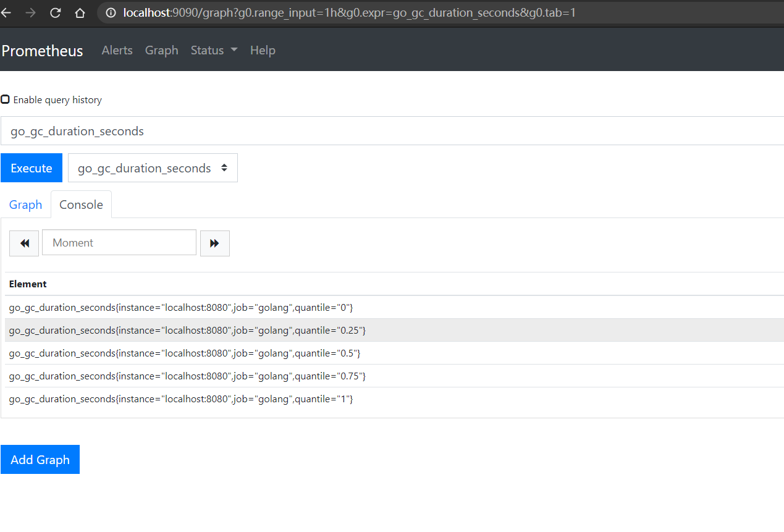
Task: Switch to the Graph tab
Action: pyautogui.click(x=25, y=205)
